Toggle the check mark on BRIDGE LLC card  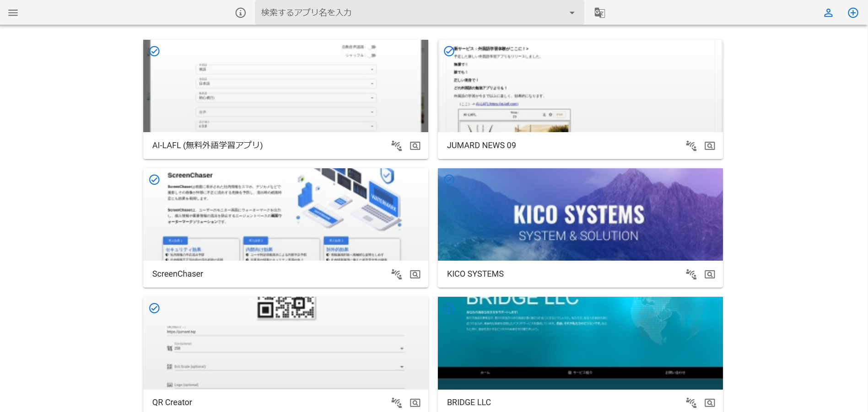[x=449, y=308]
